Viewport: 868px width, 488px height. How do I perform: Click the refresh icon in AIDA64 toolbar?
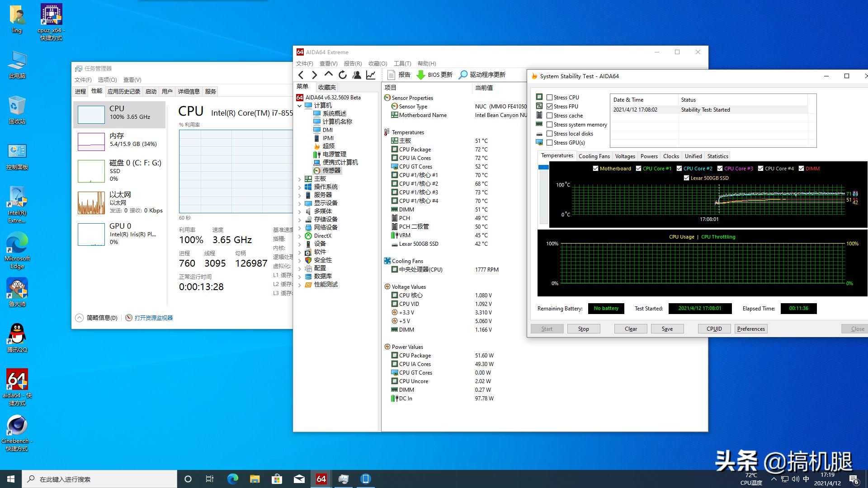point(343,75)
